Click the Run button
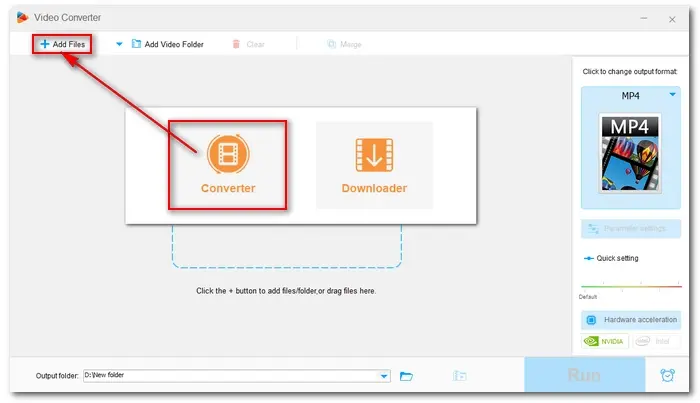The image size is (700, 403). pyautogui.click(x=584, y=375)
